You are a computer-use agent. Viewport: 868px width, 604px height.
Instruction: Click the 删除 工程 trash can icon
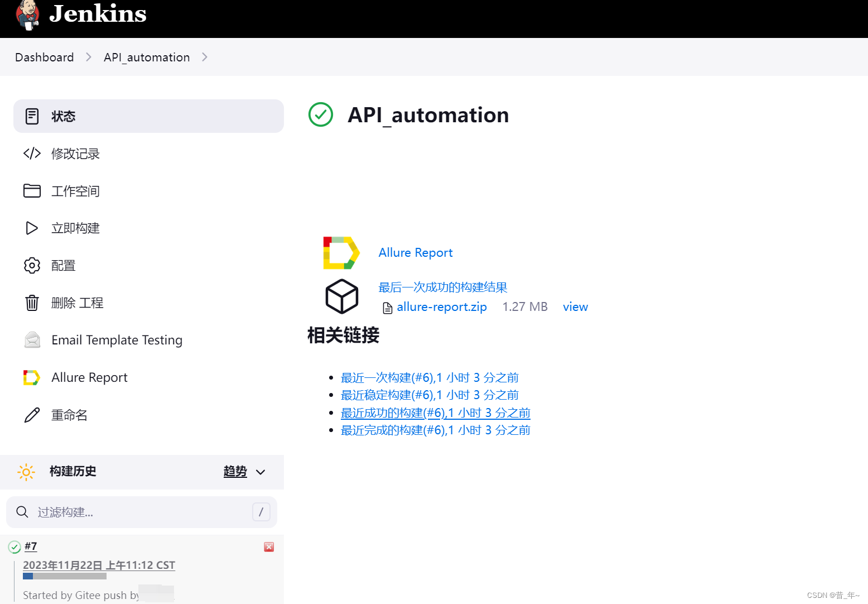[x=32, y=303]
